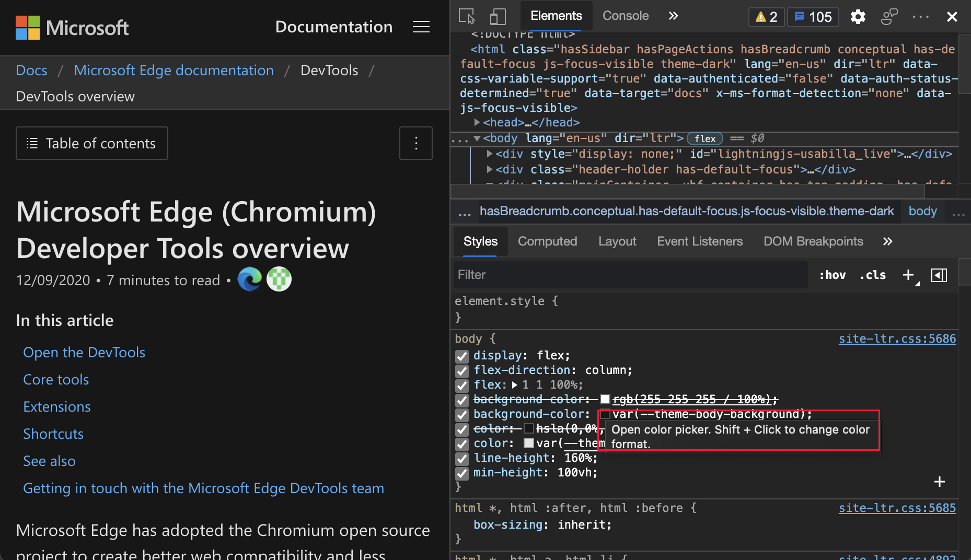View the 2 console warnings

(765, 16)
